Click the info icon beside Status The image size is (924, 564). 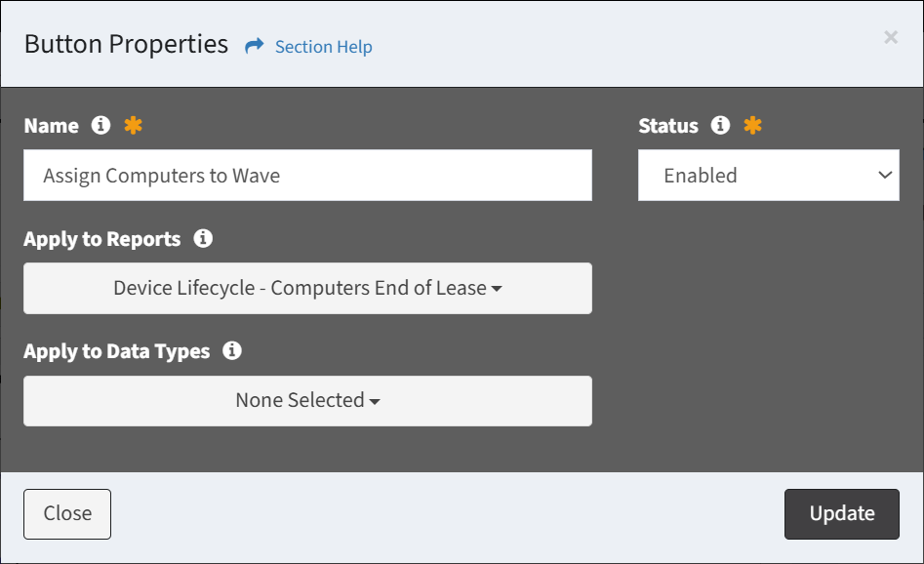point(720,125)
